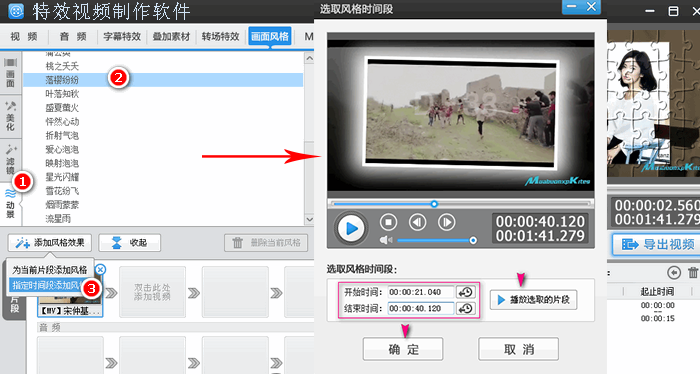Select the 流星雨 style
The height and width of the screenshot is (374, 700).
point(58,218)
